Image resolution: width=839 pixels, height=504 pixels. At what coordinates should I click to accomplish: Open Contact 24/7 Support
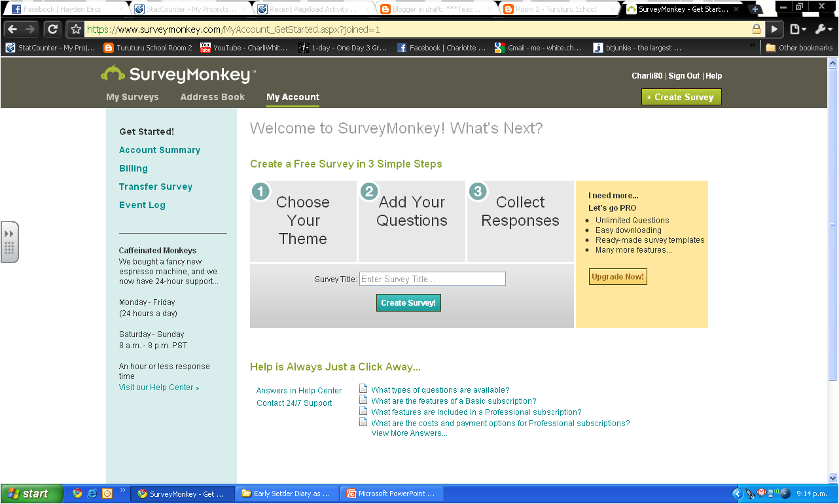(x=295, y=403)
